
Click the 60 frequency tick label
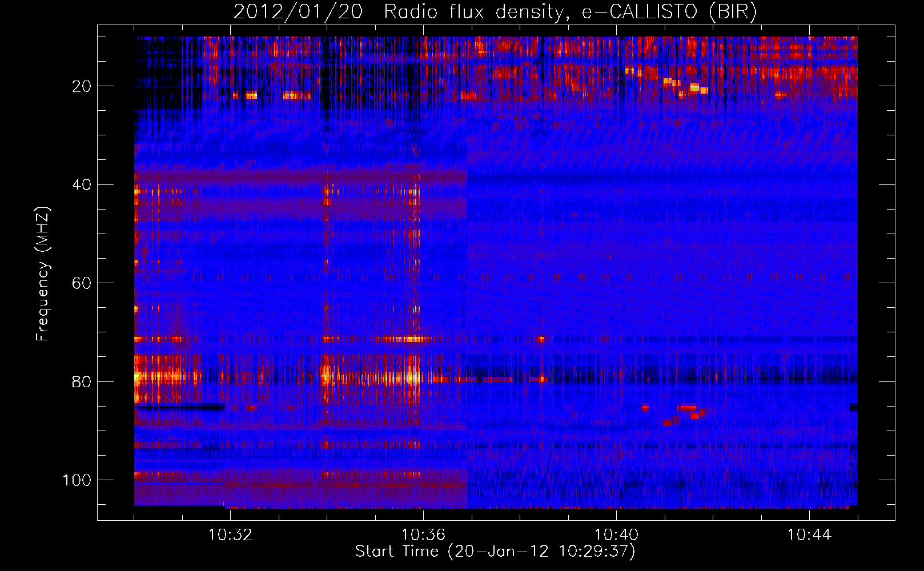(82, 284)
